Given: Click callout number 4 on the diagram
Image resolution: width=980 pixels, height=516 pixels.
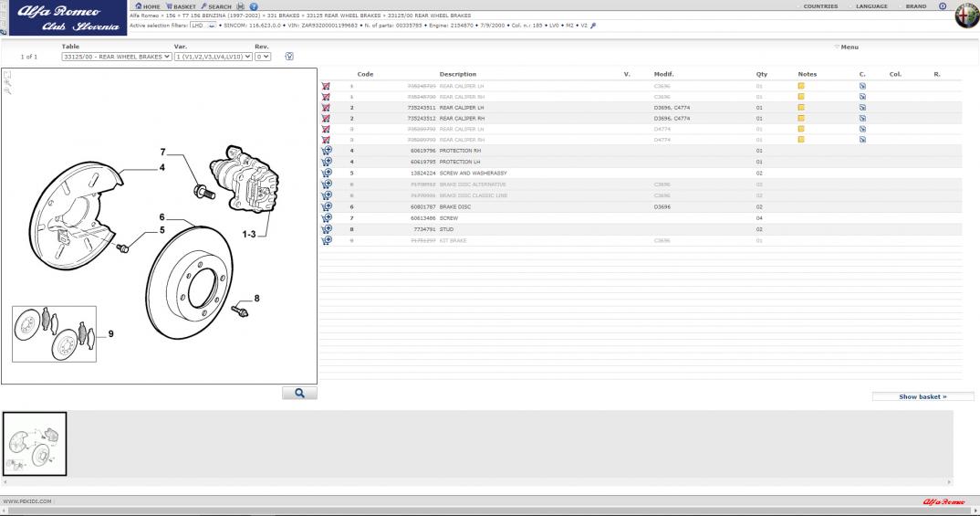Looking at the screenshot, I should [162, 168].
